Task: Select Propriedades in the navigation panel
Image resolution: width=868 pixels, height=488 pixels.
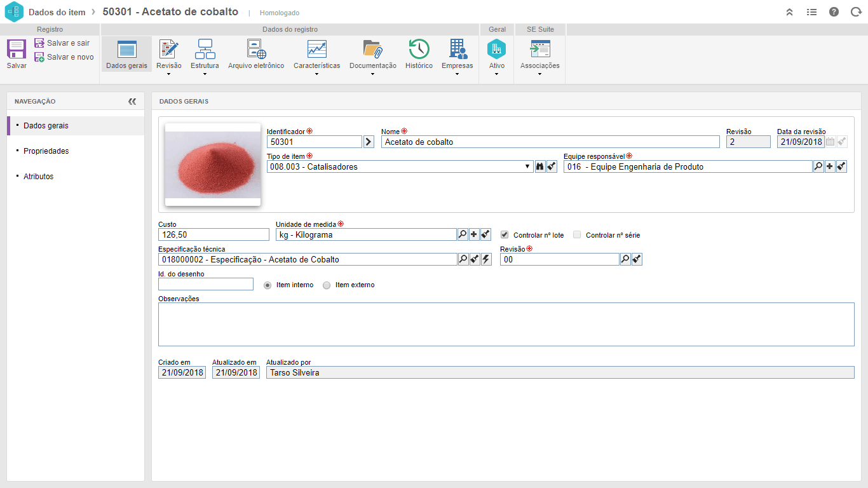Action: coord(46,151)
